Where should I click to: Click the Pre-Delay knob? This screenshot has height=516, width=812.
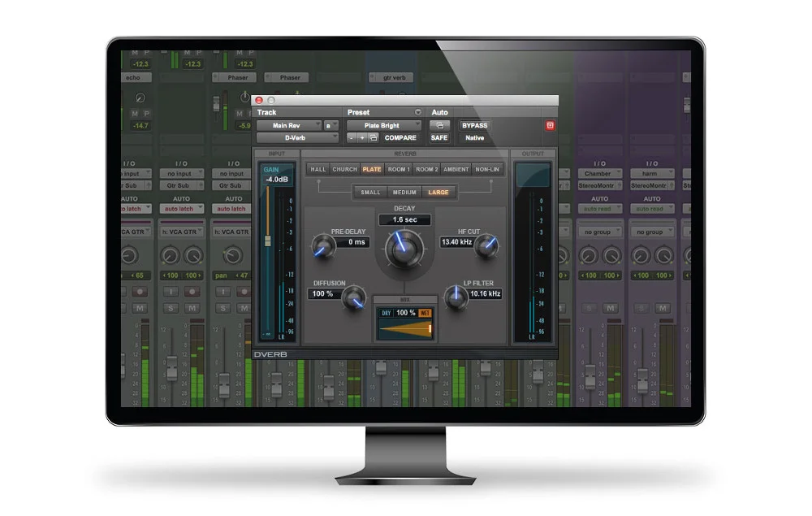coord(323,246)
